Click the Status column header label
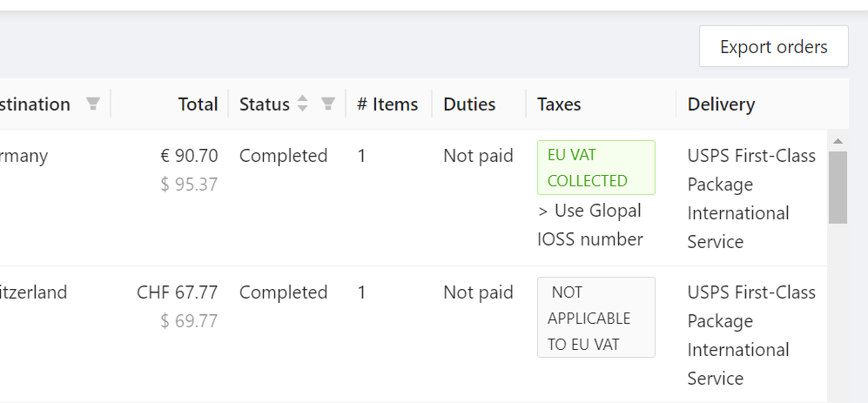 click(264, 104)
